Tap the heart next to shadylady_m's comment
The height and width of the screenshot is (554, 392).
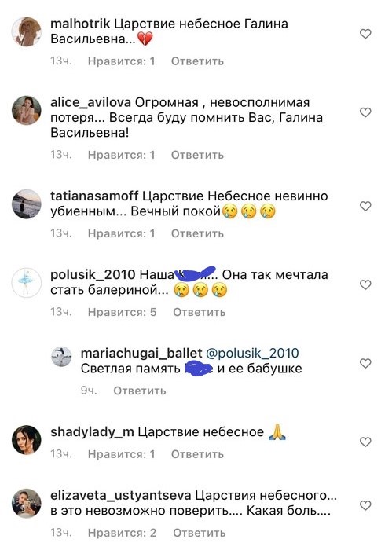coord(365,442)
